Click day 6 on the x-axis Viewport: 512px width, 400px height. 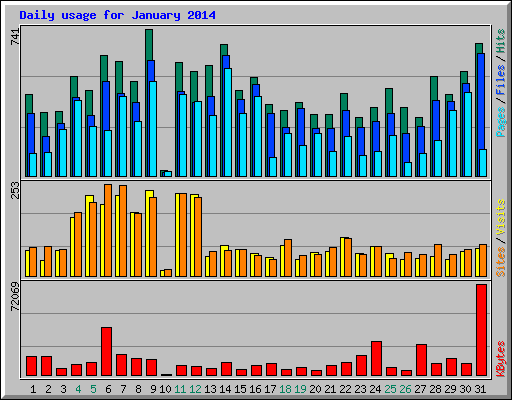[108, 389]
